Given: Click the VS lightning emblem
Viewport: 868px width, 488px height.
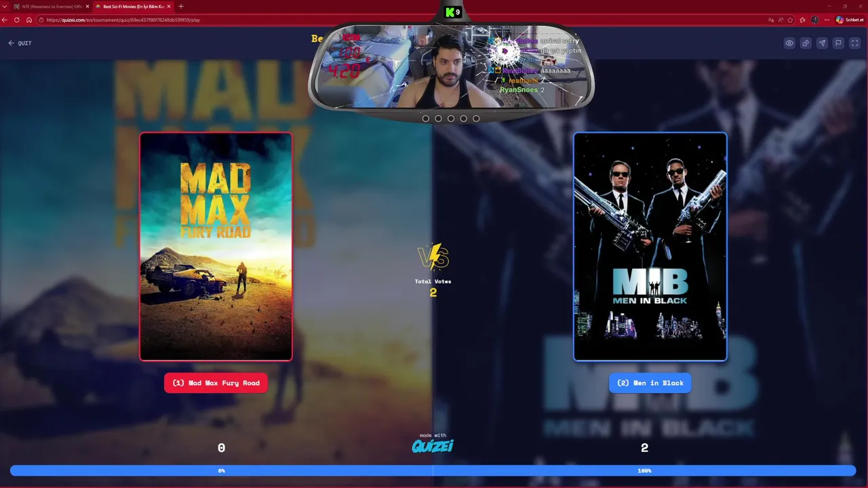Looking at the screenshot, I should 433,258.
